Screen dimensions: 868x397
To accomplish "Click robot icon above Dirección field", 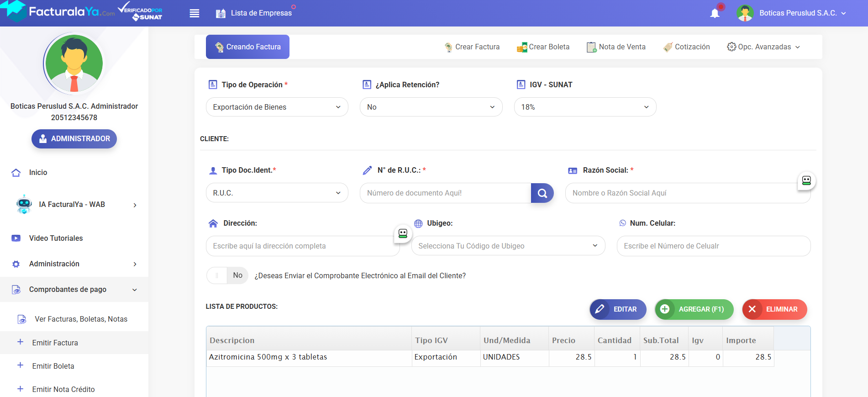I will pyautogui.click(x=403, y=234).
